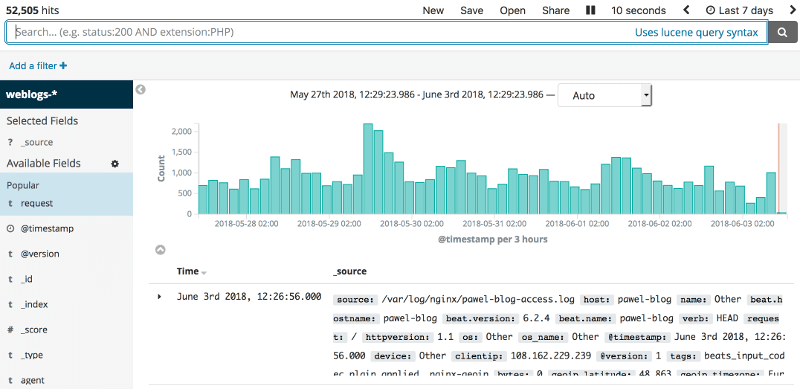Click the 2018-05-28 02:00 axis label
Screen dimensions: 800x389
tap(246, 223)
